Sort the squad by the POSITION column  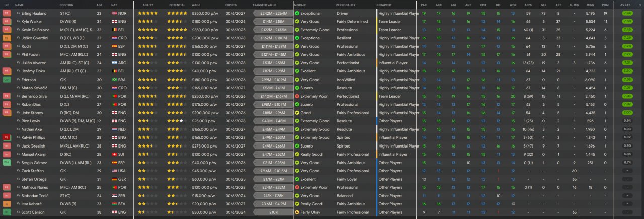[66, 4]
